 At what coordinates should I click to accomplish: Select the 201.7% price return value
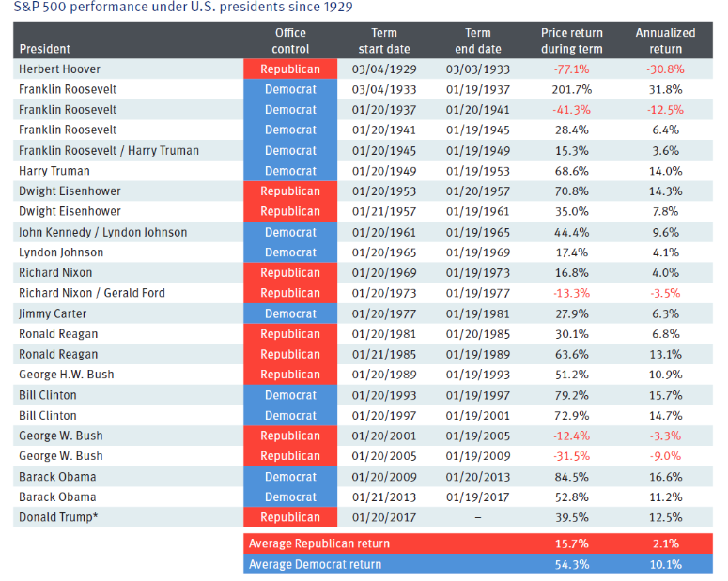572,89
